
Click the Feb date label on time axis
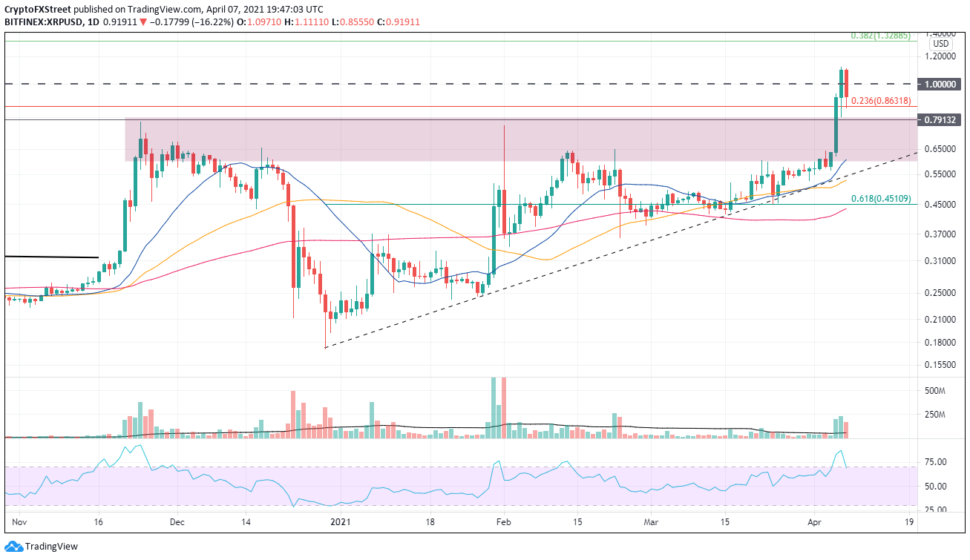click(504, 522)
